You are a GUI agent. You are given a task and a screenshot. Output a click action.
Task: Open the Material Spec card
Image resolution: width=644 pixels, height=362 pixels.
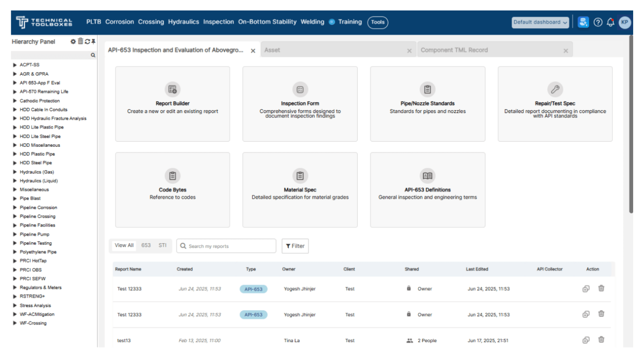coord(300,190)
